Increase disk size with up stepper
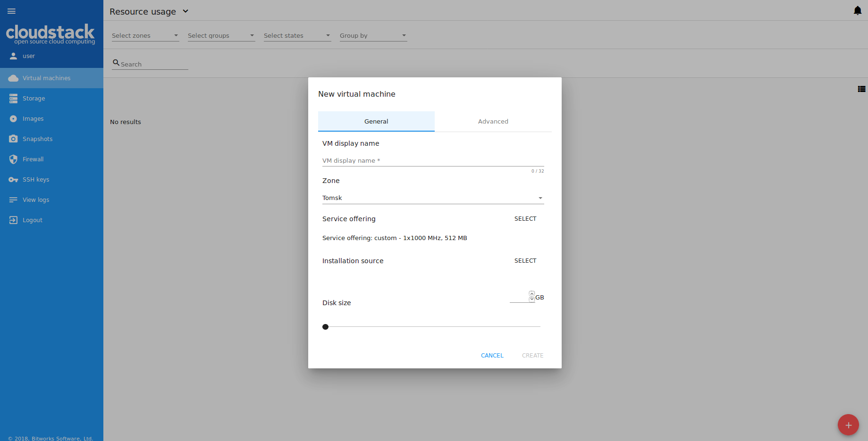The height and width of the screenshot is (441, 868). (x=532, y=293)
